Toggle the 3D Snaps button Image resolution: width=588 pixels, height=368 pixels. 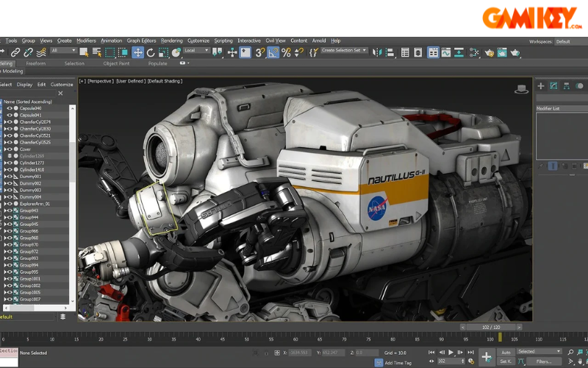click(x=260, y=52)
